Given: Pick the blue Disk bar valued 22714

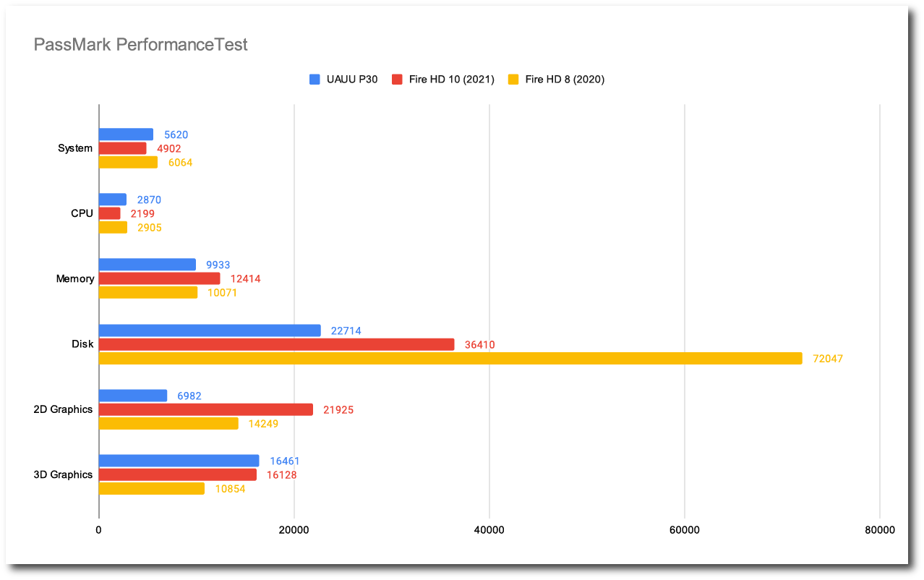Looking at the screenshot, I should (x=210, y=330).
